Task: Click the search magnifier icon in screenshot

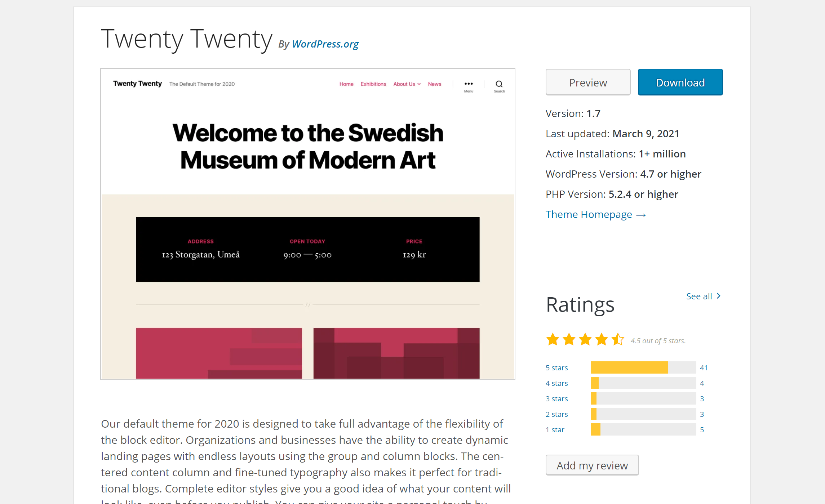Action: click(x=499, y=84)
